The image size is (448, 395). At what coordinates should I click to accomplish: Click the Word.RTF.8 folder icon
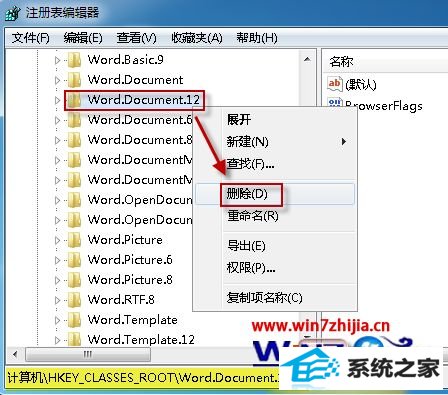[74, 300]
